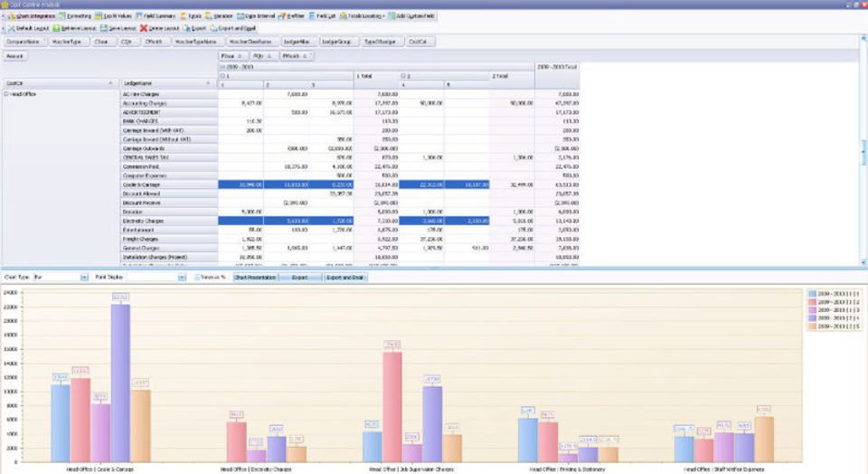This screenshot has height=474, width=868.
Task: Collapse quarter 2 column group
Action: [x=403, y=76]
